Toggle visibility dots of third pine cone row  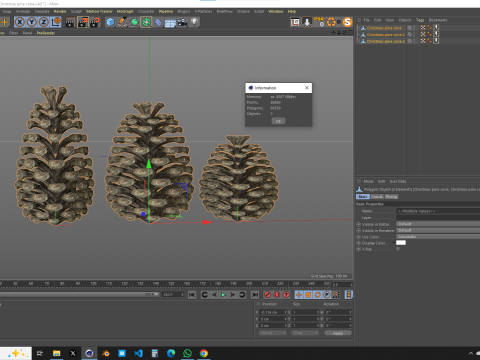click(414, 41)
